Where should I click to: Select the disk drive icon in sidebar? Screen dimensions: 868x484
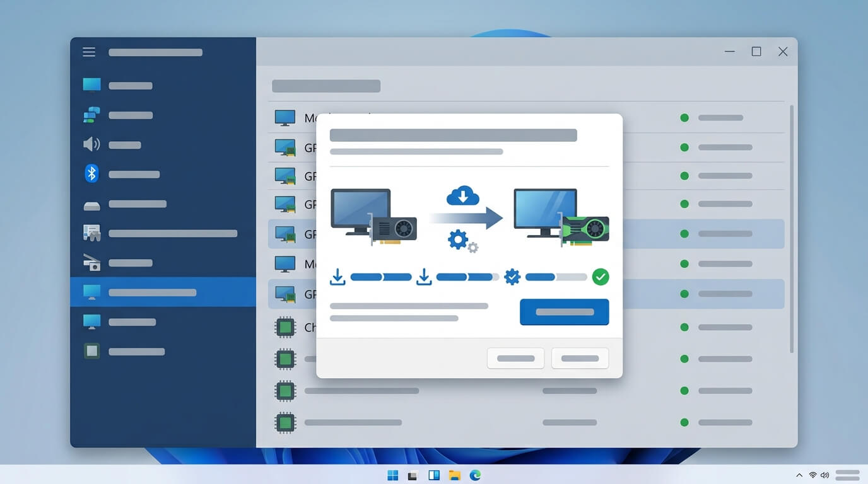tap(91, 205)
